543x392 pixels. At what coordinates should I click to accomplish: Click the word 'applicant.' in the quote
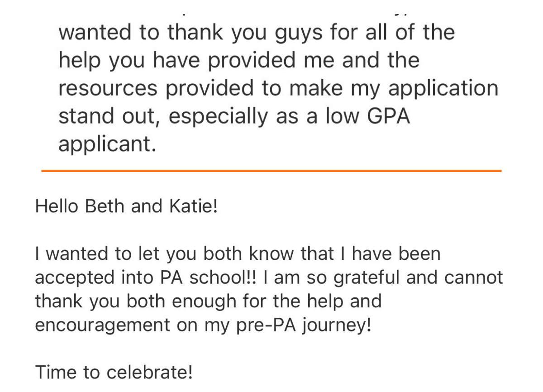coord(107,145)
